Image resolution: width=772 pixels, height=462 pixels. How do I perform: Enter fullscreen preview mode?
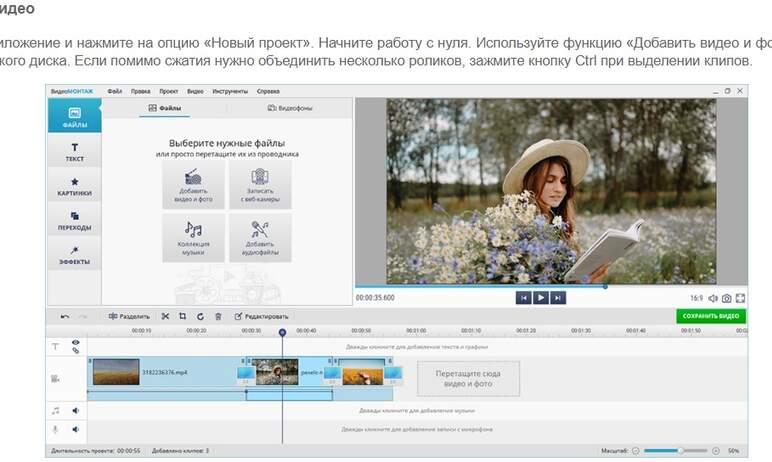tap(740, 298)
